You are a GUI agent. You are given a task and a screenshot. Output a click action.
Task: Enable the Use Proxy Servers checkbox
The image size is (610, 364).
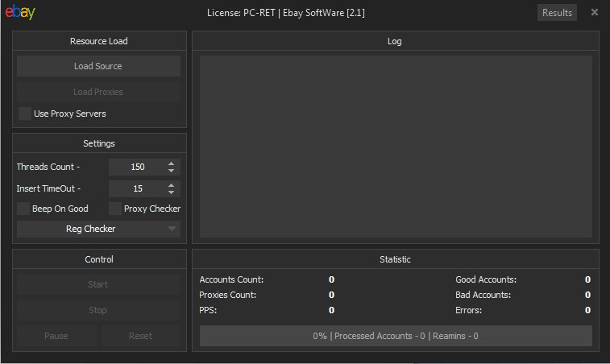pos(25,114)
